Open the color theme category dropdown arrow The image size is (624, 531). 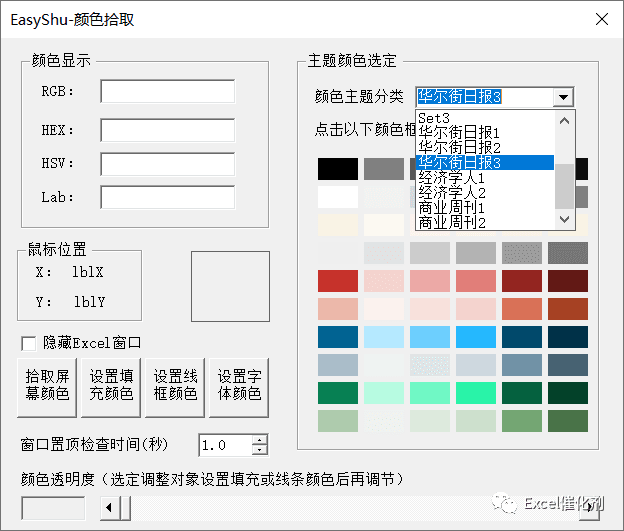coord(563,97)
